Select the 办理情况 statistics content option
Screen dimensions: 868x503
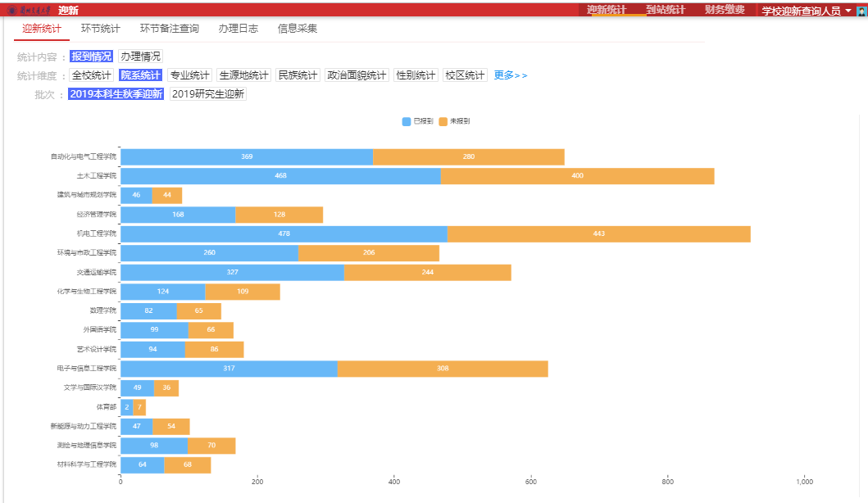(x=140, y=57)
